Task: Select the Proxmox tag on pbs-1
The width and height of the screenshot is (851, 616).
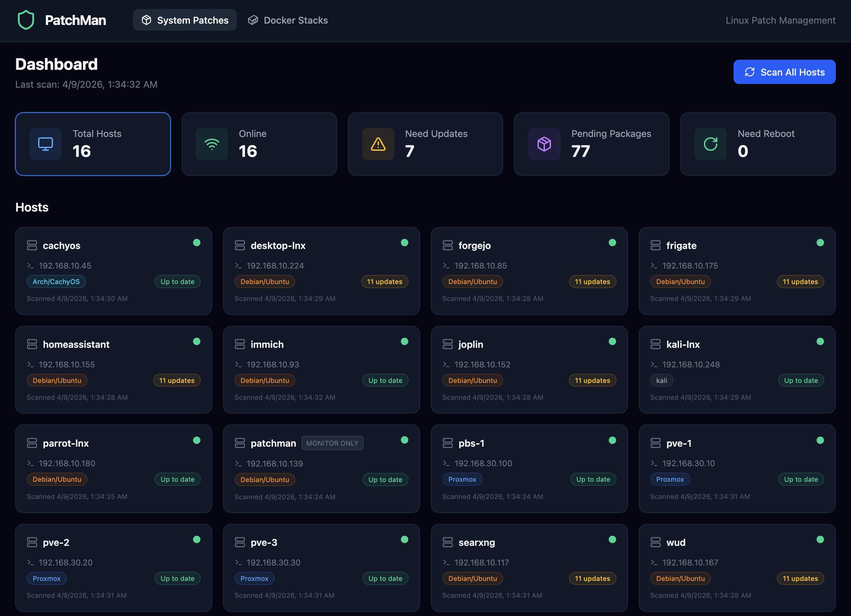Action: coord(462,479)
